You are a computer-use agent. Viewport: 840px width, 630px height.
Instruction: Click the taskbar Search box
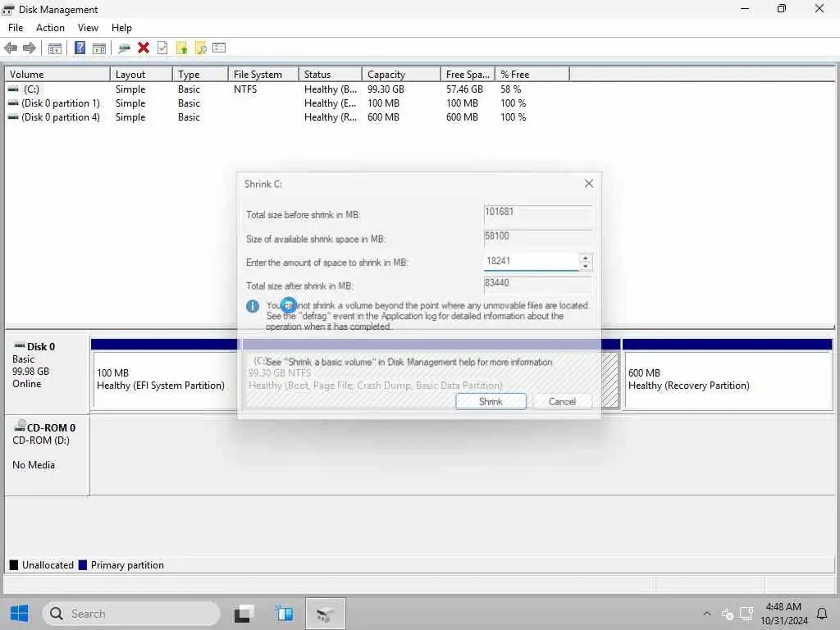131,614
